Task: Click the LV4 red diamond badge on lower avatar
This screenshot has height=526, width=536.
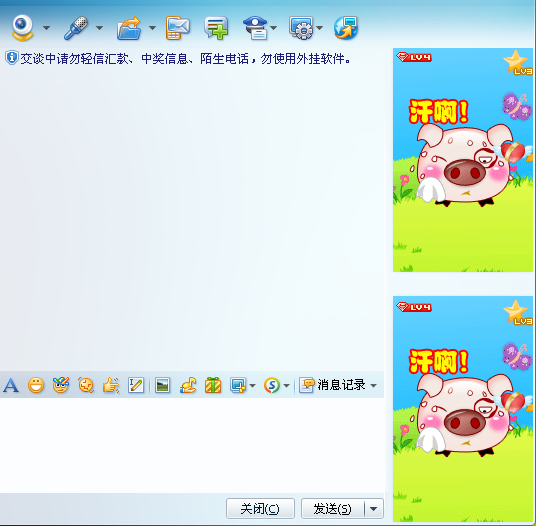Action: (414, 307)
